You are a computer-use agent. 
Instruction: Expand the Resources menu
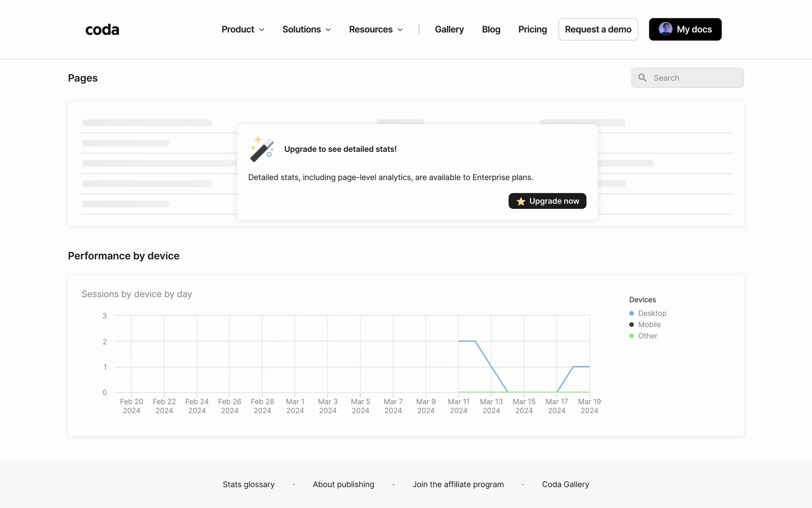376,29
